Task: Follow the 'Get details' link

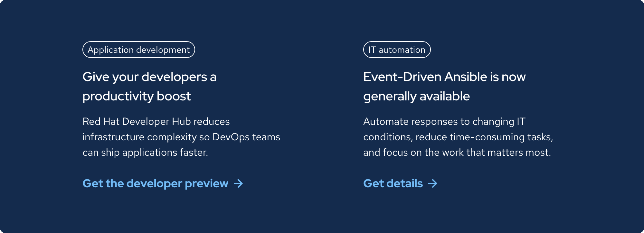Action: [393, 183]
